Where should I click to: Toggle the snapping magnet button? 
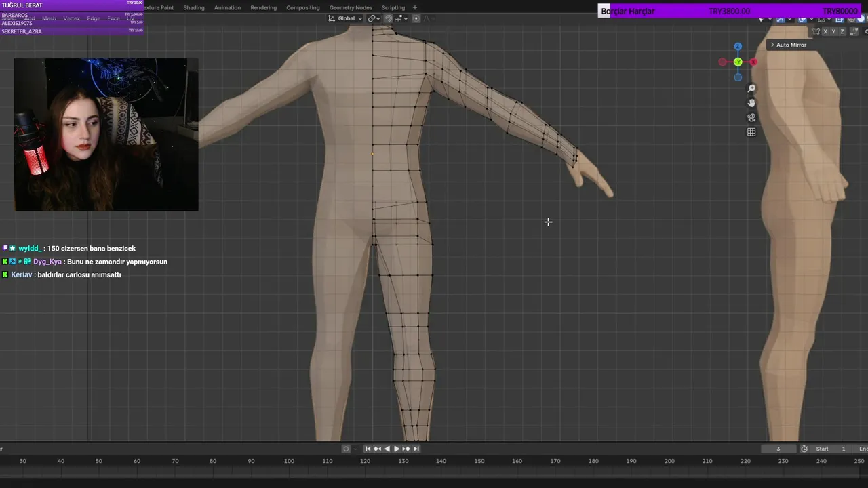tap(389, 18)
